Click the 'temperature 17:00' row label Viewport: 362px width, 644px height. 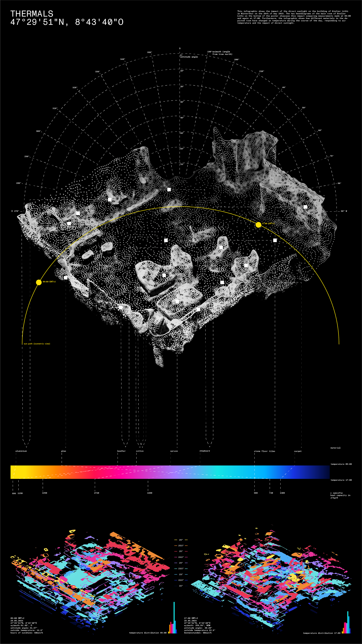pos(341,480)
